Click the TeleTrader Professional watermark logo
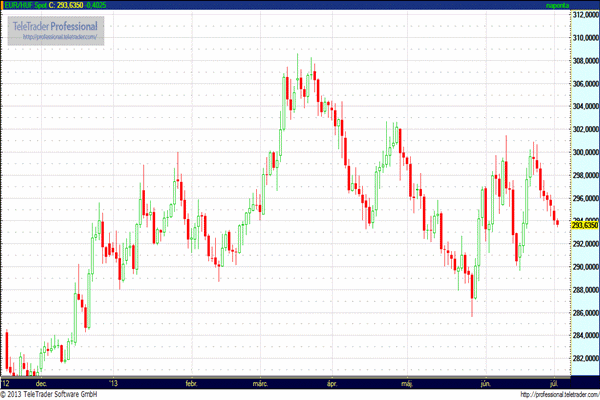This screenshot has height=400, width=600. pyautogui.click(x=56, y=24)
